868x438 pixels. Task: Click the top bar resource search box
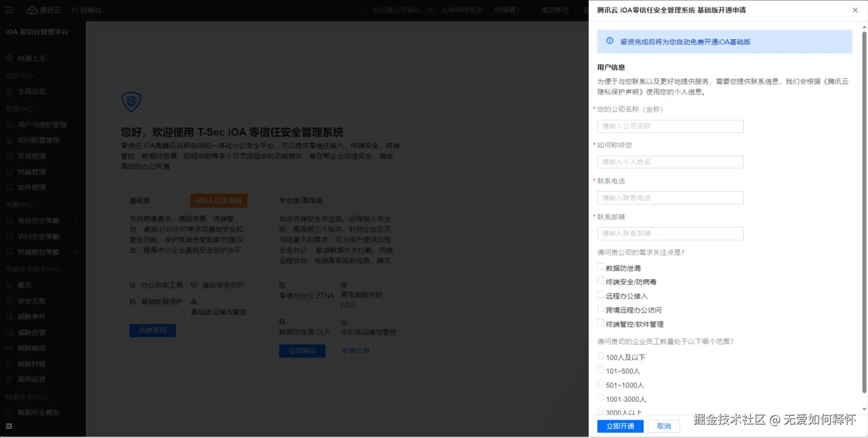tap(422, 10)
